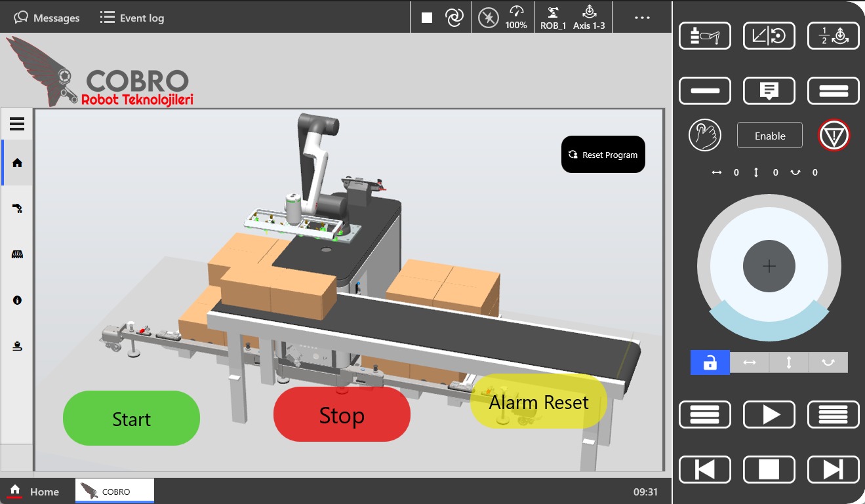Screen dimensions: 865x504
Task: Click the emergency stop indicator icon
Action: 834,136
